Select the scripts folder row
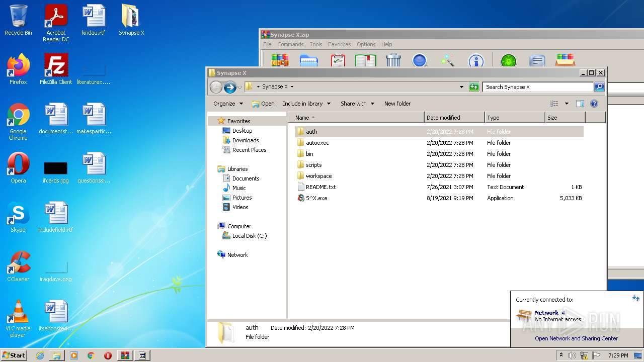Image resolution: width=644 pixels, height=362 pixels. pyautogui.click(x=439, y=165)
